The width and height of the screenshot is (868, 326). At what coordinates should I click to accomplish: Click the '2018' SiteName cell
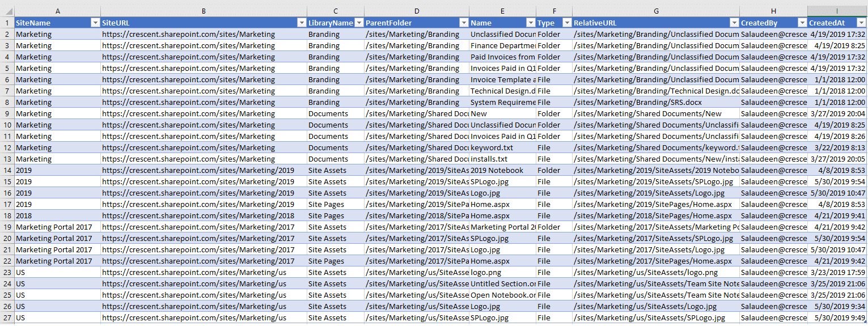click(x=58, y=215)
